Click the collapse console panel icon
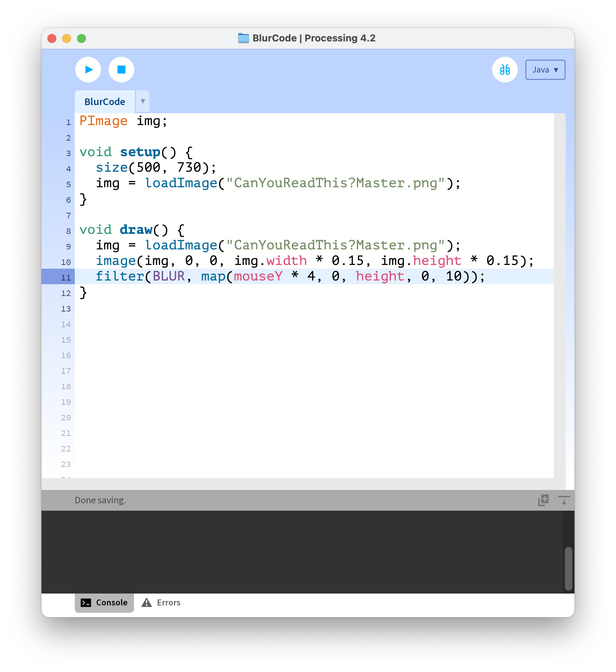This screenshot has width=616, height=672. (x=564, y=500)
